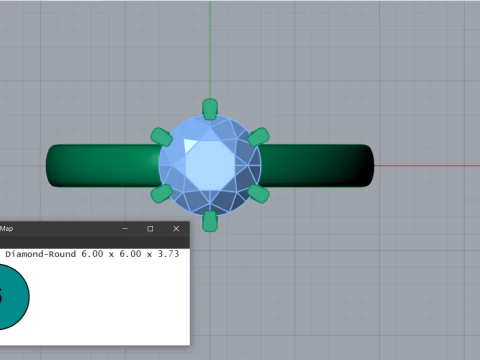
Task: Select the bottom prong below the diamond
Action: coord(210,221)
